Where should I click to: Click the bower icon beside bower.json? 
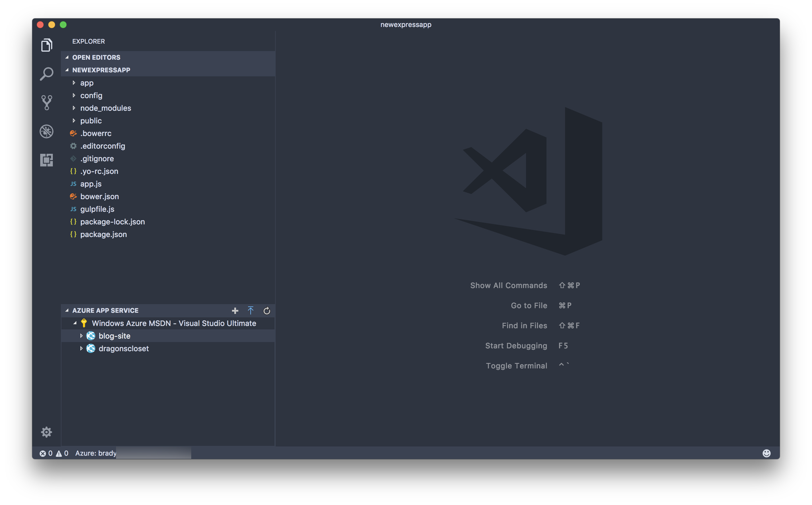[x=73, y=196]
